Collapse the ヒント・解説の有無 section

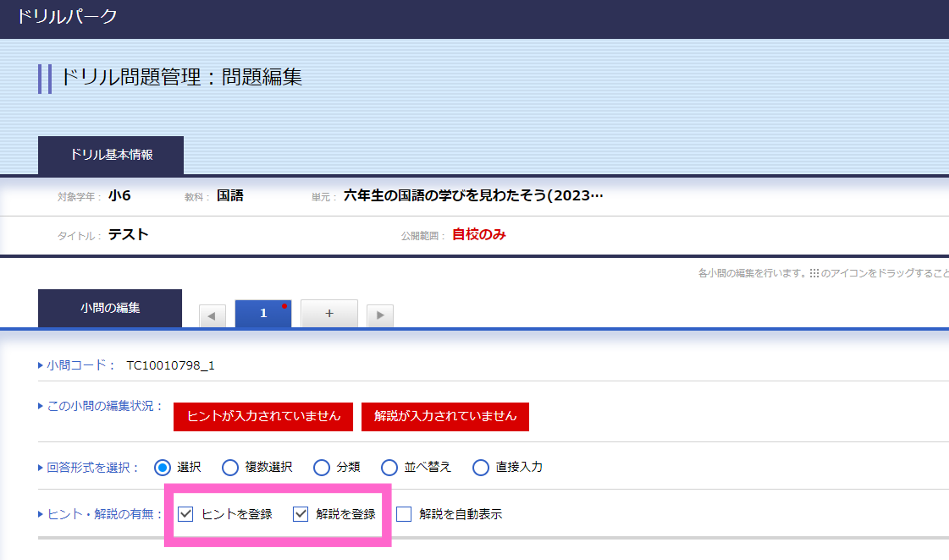click(x=41, y=514)
